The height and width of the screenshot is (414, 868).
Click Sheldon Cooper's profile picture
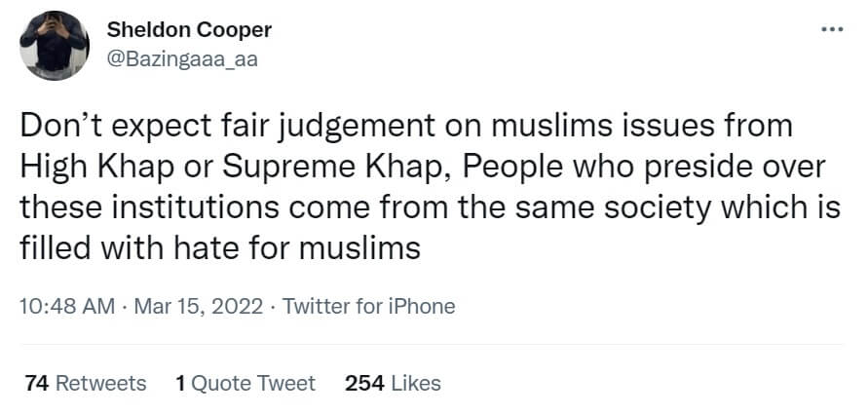coord(55,46)
